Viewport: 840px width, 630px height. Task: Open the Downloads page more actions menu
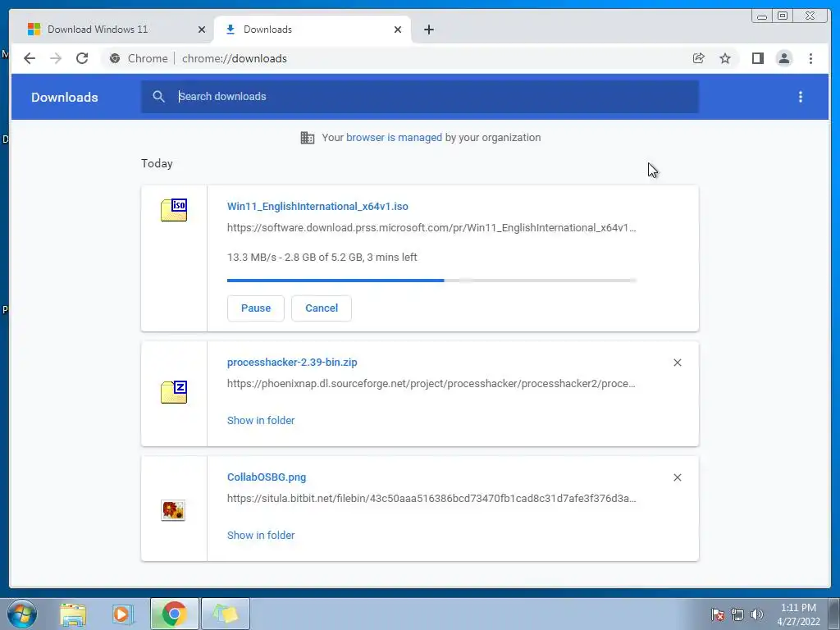point(801,97)
